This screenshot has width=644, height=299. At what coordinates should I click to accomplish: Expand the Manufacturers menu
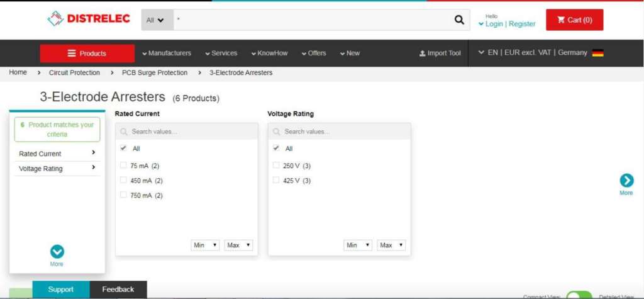(166, 53)
